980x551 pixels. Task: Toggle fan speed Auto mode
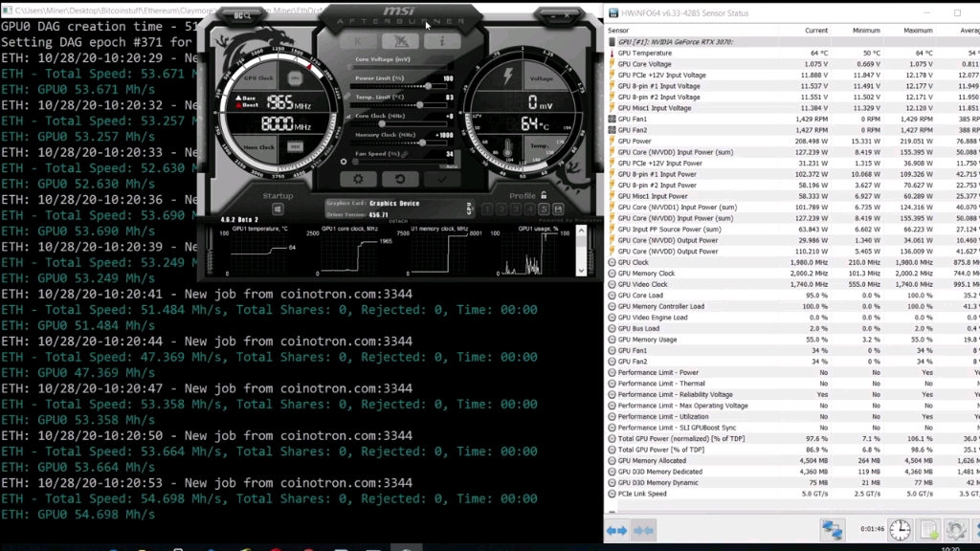click(451, 166)
